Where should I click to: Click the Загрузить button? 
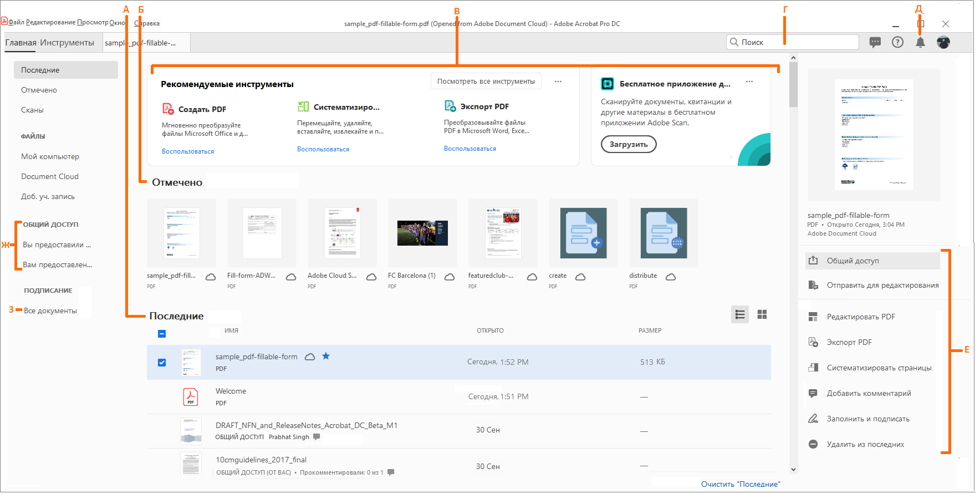(629, 144)
